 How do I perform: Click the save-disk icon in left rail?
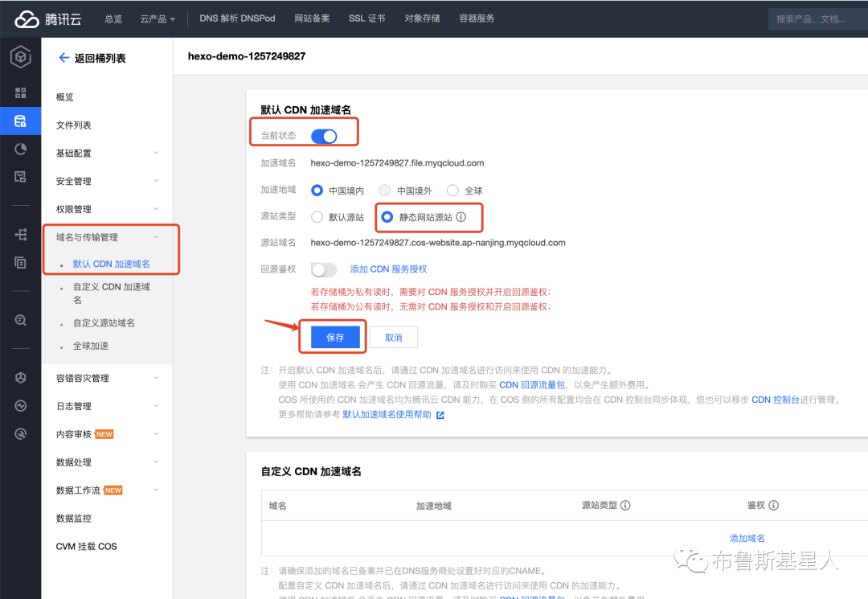20,177
